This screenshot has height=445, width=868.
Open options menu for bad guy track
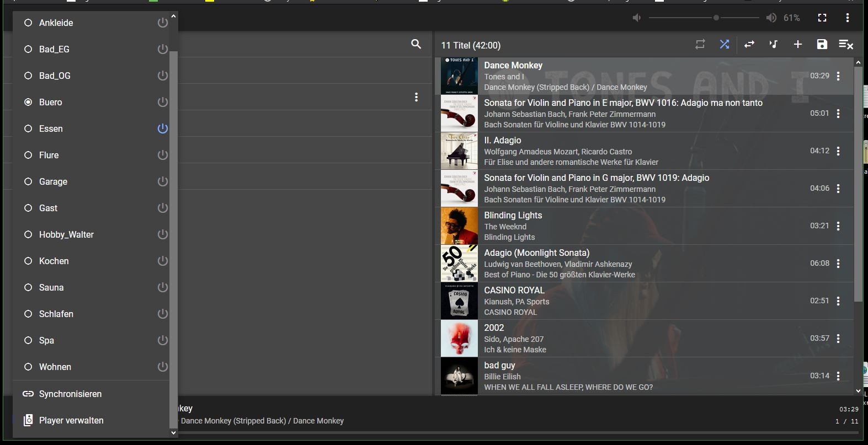(838, 376)
